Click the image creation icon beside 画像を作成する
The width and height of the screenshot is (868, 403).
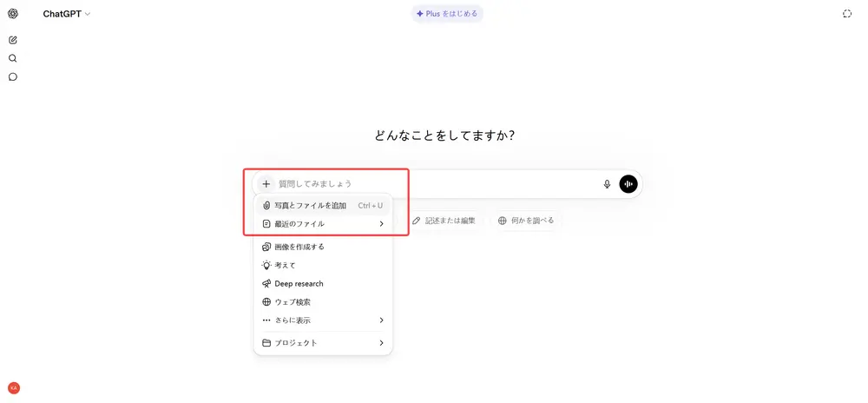click(x=266, y=247)
